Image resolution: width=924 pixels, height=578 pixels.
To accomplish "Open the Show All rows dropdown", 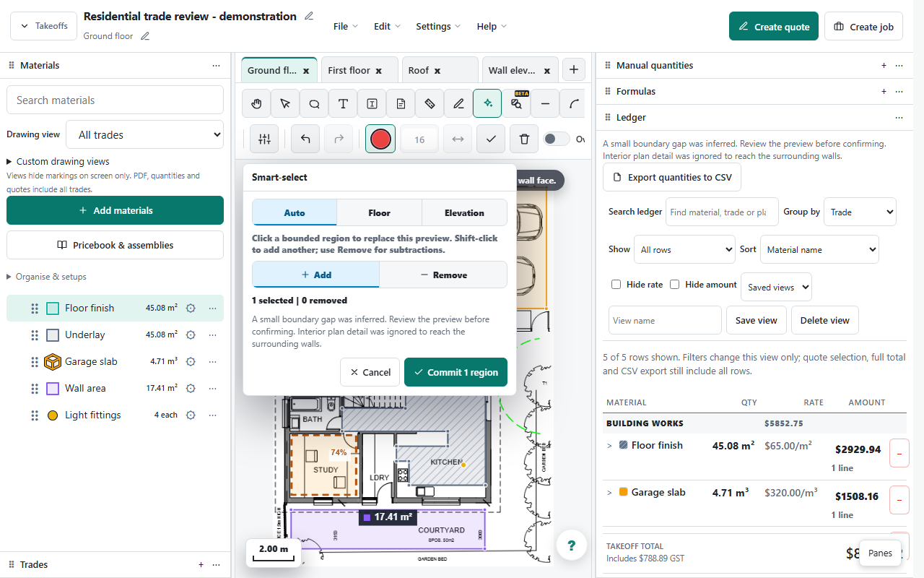I will click(x=684, y=249).
